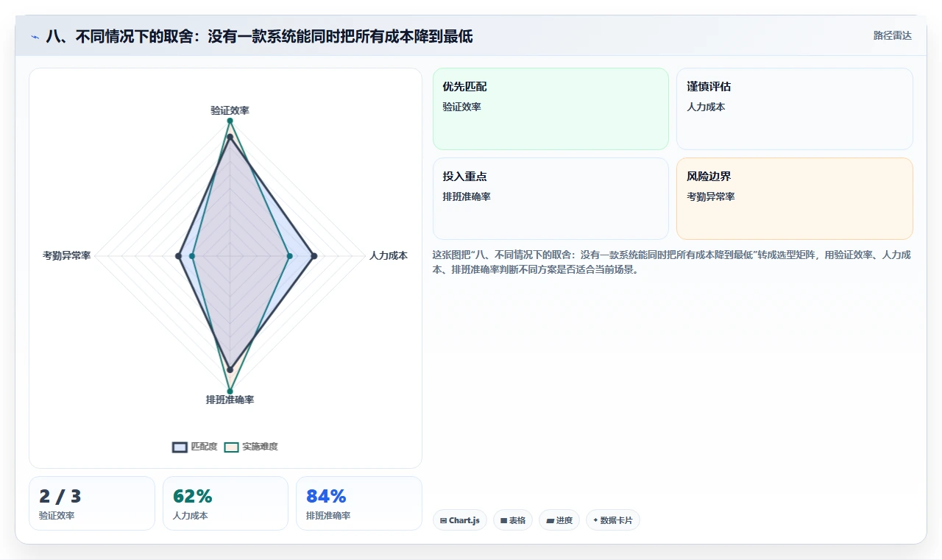Click the 84% 排班准确率 stat card

coord(359,503)
